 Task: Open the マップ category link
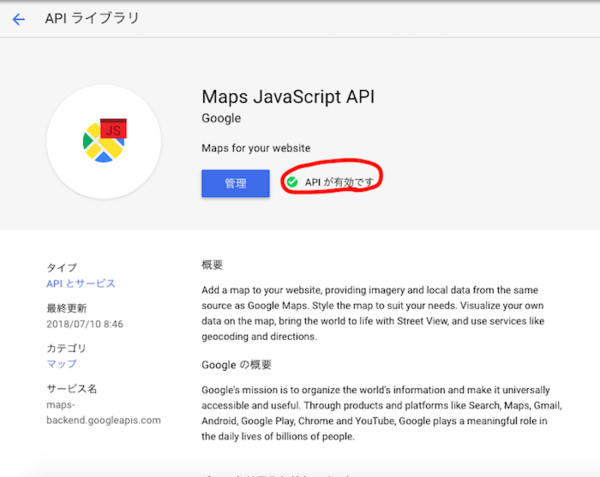[62, 364]
